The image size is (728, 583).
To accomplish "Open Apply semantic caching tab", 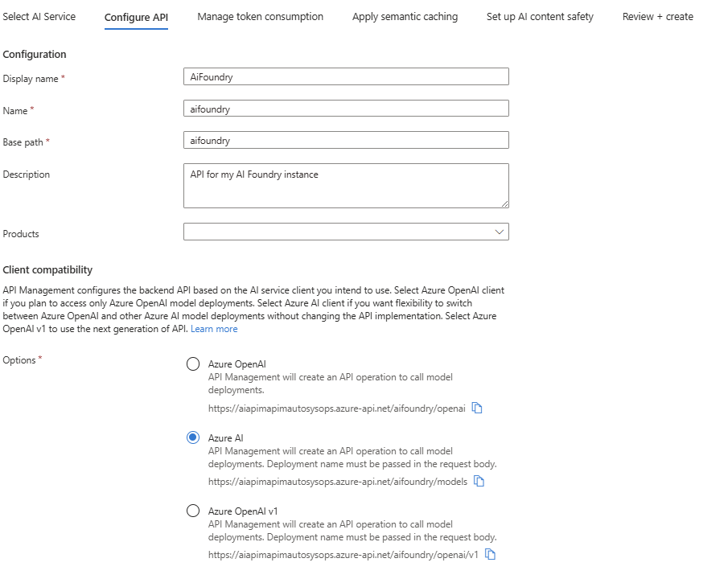I will pyautogui.click(x=405, y=17).
